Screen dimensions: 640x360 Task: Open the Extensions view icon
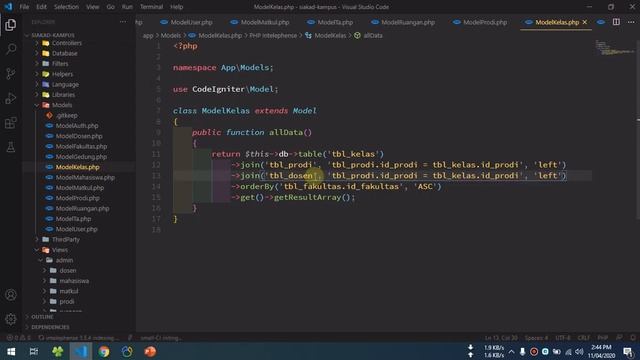pos(11,123)
